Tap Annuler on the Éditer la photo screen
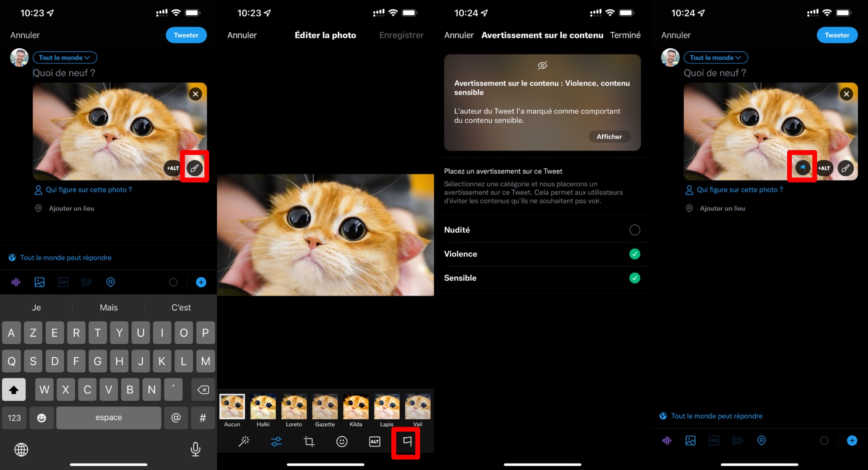This screenshot has height=470, width=868. 242,35
